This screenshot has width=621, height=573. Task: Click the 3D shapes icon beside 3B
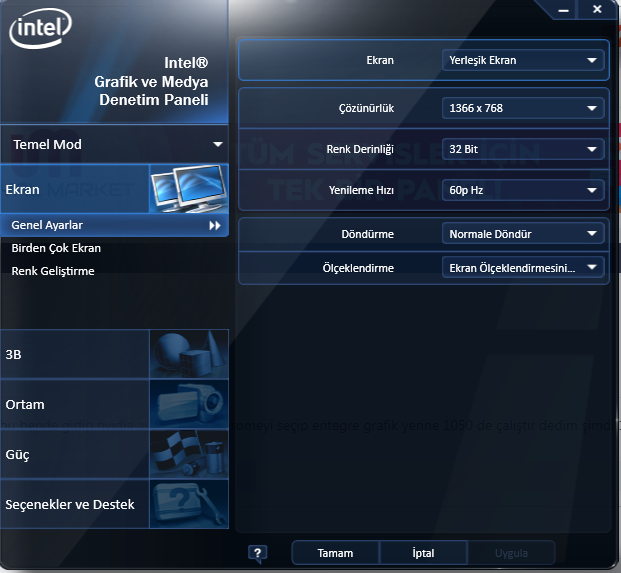click(x=188, y=354)
